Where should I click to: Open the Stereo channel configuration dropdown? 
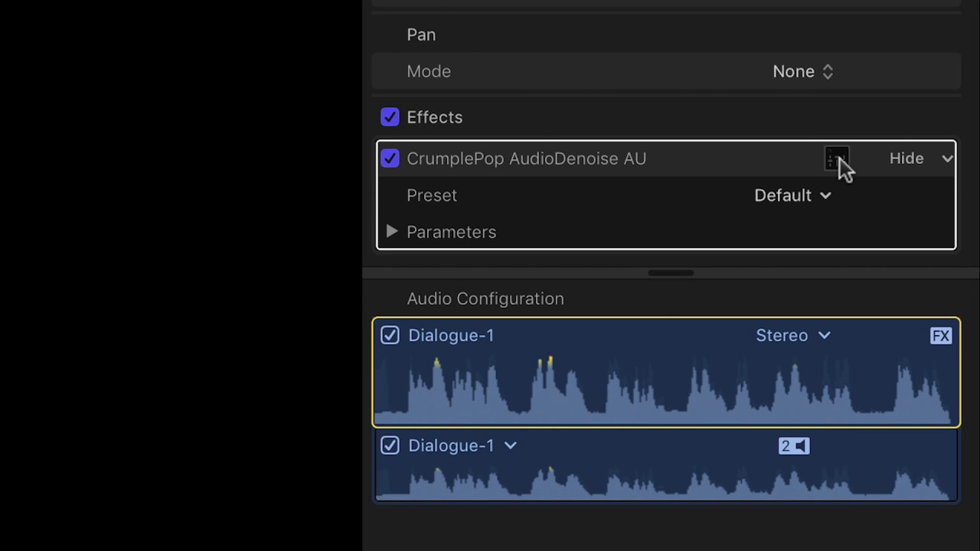792,336
